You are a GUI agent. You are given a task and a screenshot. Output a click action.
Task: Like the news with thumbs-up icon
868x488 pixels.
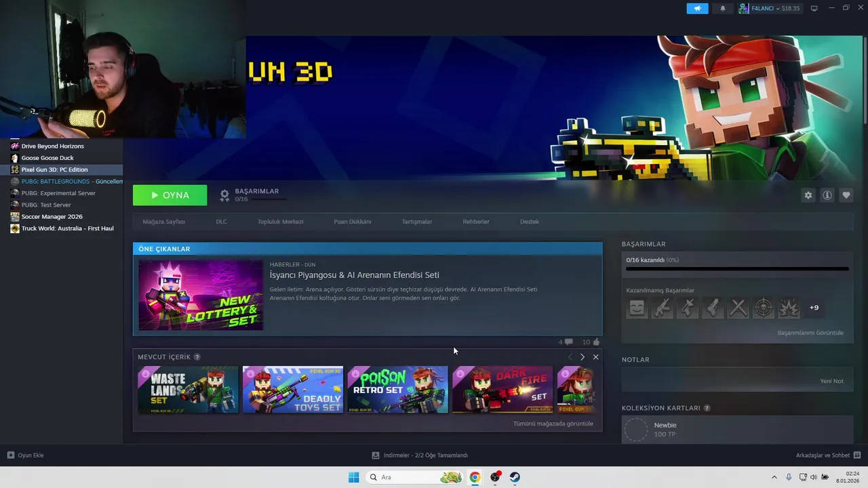tap(596, 342)
